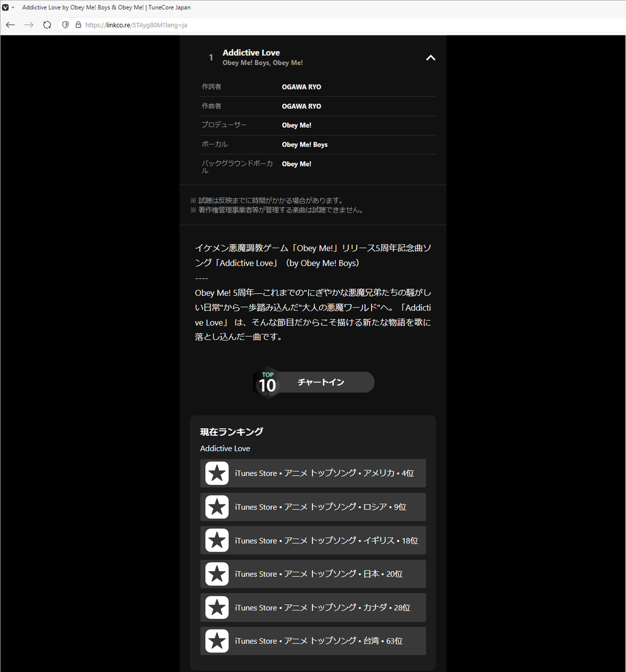The image size is (626, 672).
Task: Show site info via the padlock icon
Action: coord(78,25)
